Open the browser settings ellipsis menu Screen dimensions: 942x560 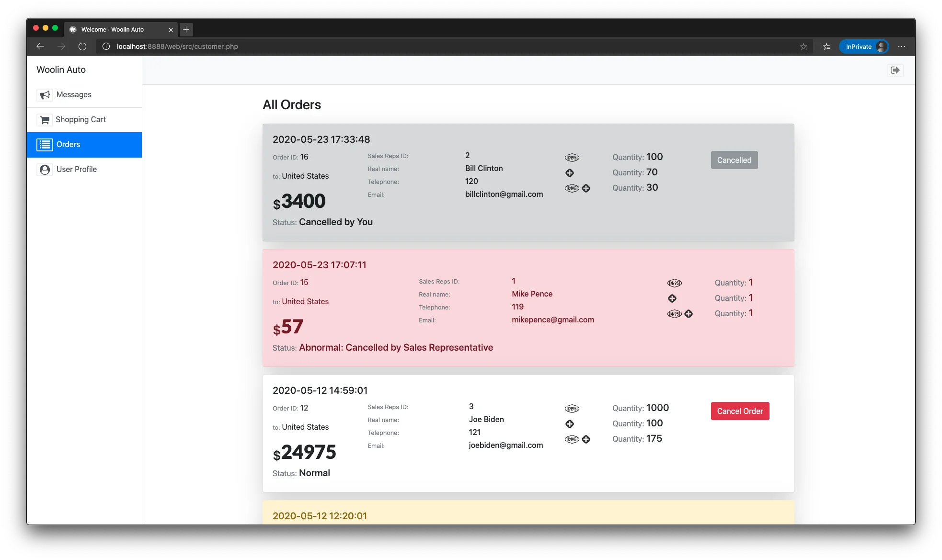pyautogui.click(x=902, y=46)
